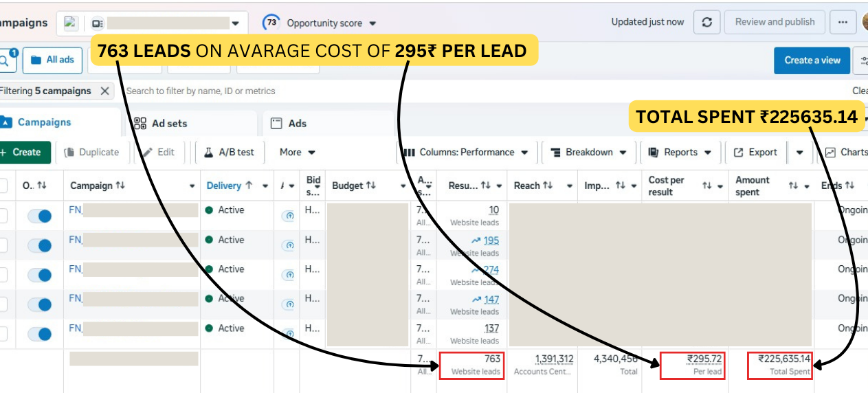Turn off the last campaign's toggle

coord(40,335)
